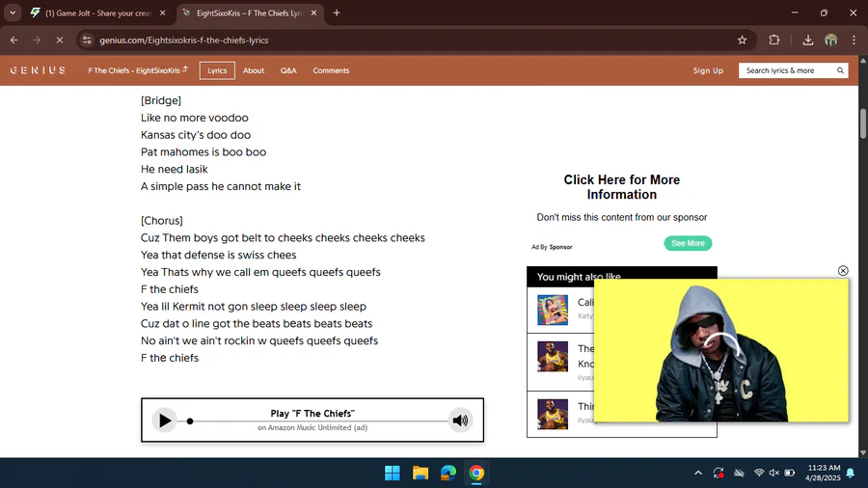Go to the Genius home logo
The width and height of the screenshot is (868, 488).
[38, 70]
